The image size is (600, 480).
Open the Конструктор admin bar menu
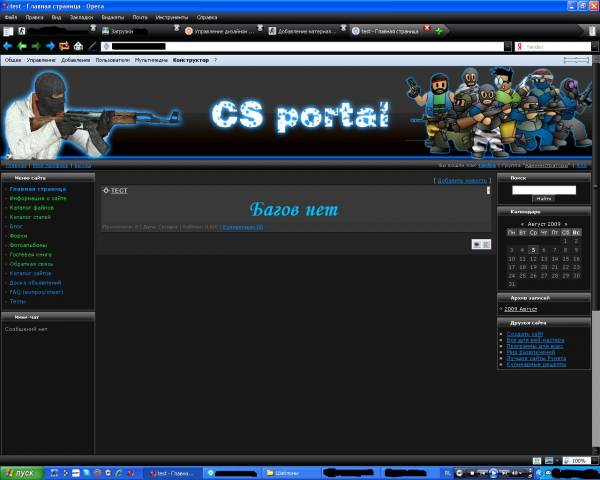[x=191, y=60]
